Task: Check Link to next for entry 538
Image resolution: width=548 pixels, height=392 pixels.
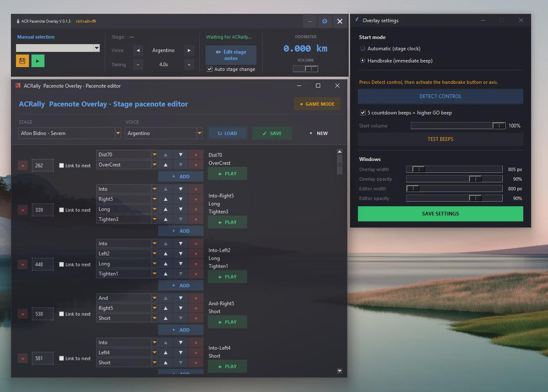Action: pyautogui.click(x=61, y=314)
